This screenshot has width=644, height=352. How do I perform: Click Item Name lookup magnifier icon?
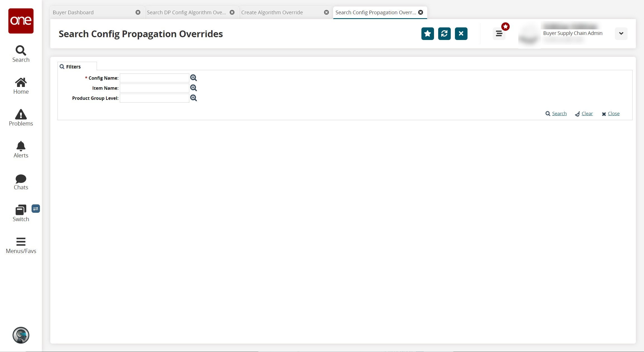(x=194, y=88)
